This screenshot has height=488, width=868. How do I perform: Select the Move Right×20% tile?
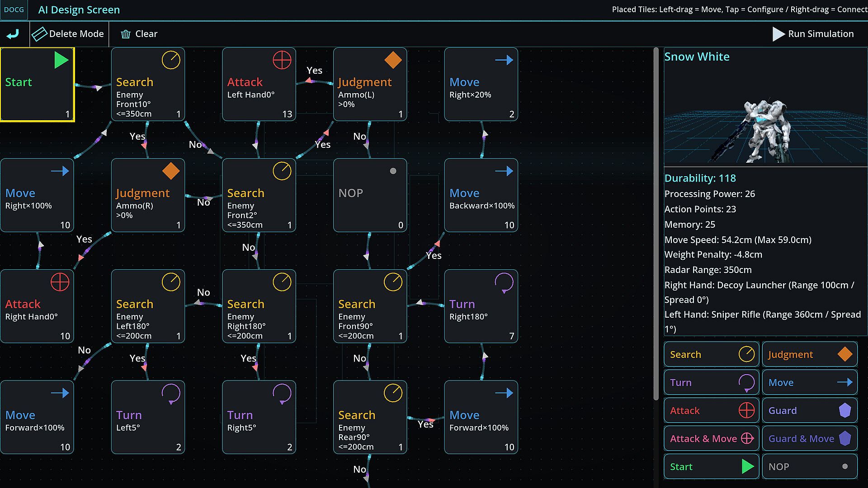coord(481,84)
